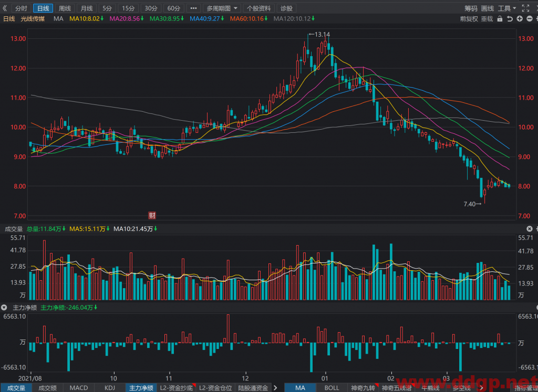The width and height of the screenshot is (538, 392).
Task: Click the 成交量 panel title label
Action: tap(14, 229)
